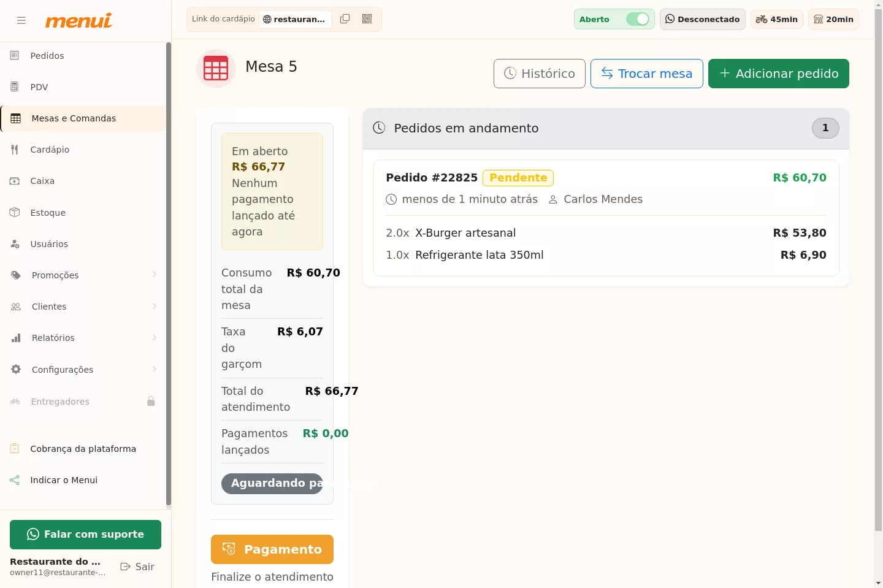This screenshot has height=588, width=883.
Task: Click the Promoções tag icon
Action: [x=16, y=275]
